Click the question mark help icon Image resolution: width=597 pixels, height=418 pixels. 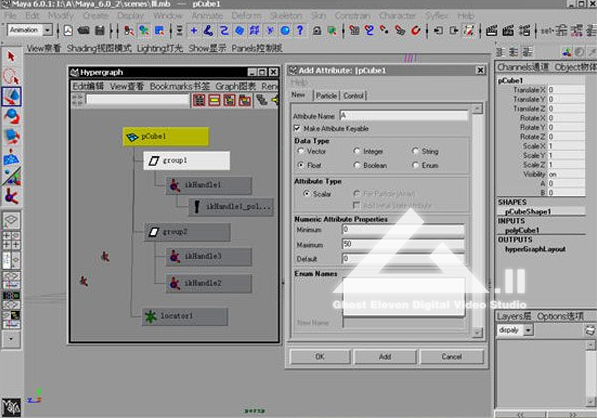(x=300, y=30)
